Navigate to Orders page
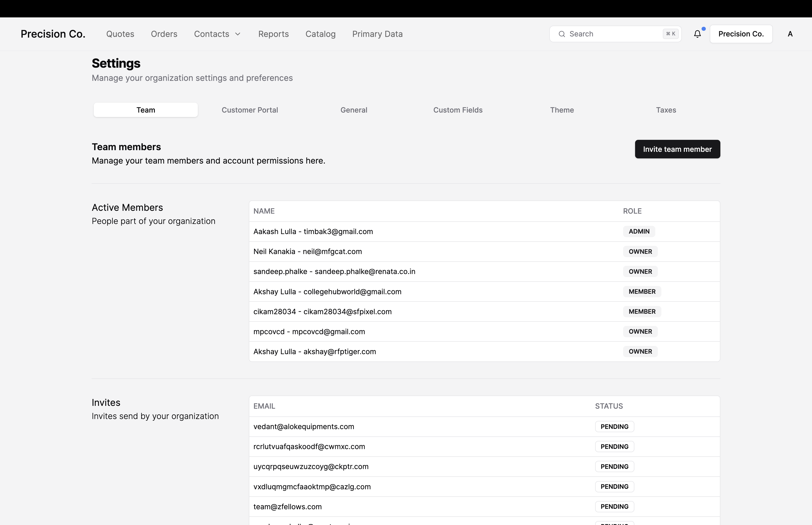The width and height of the screenshot is (812, 525). (164, 34)
